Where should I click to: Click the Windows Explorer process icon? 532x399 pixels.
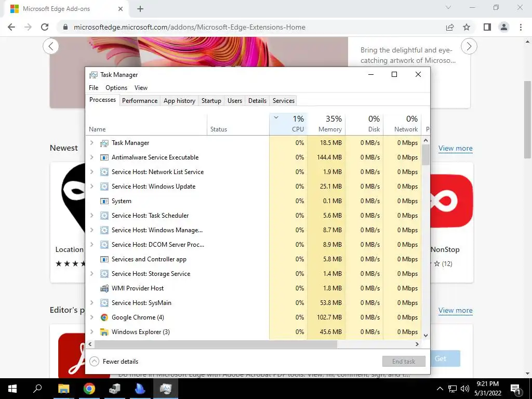(104, 332)
